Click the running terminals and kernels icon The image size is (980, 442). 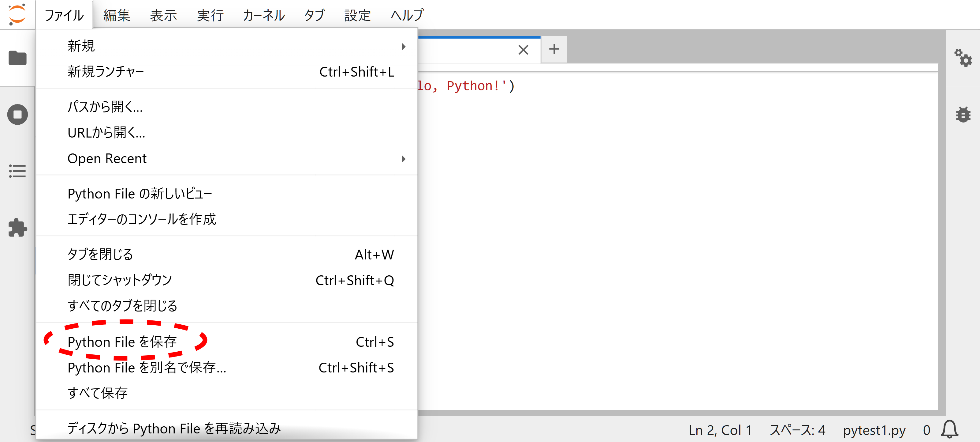(17, 114)
